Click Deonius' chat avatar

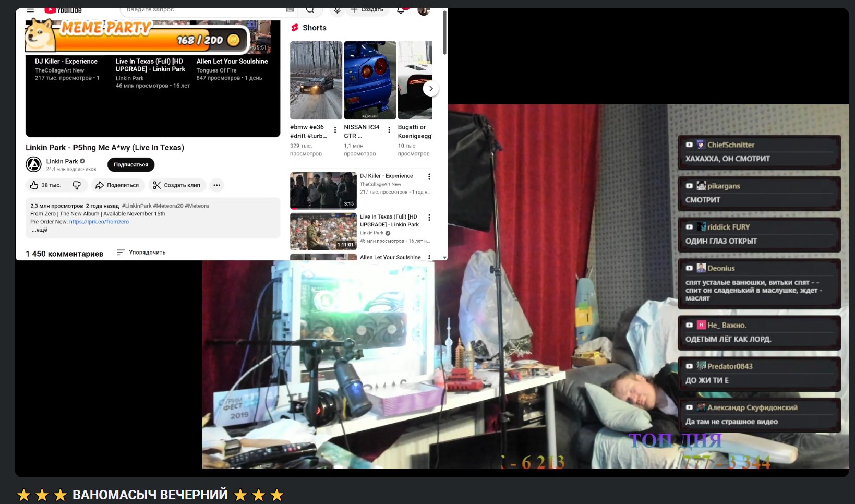[701, 268]
